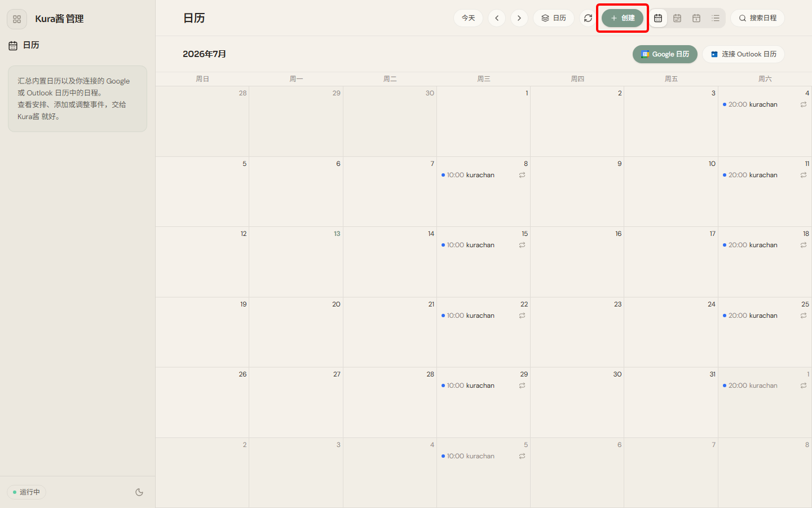812x508 pixels.
Task: Refresh the calendar with the sync icon
Action: 588,18
